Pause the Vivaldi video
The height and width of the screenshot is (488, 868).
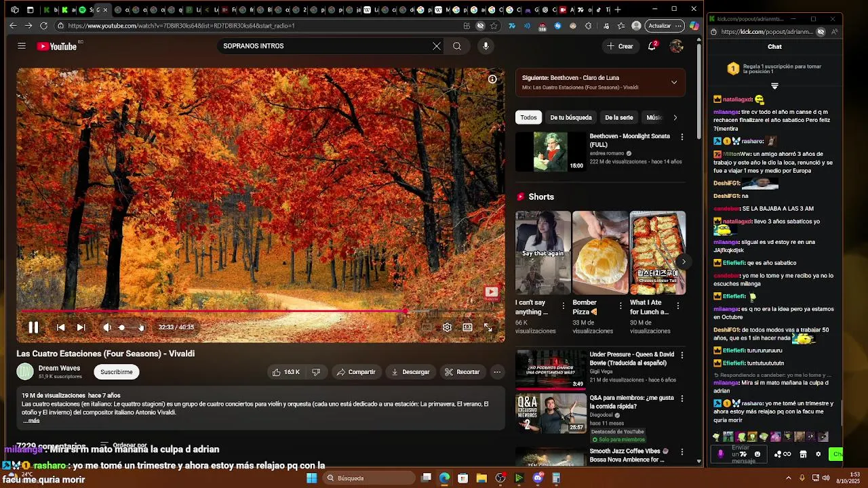pyautogui.click(x=33, y=327)
